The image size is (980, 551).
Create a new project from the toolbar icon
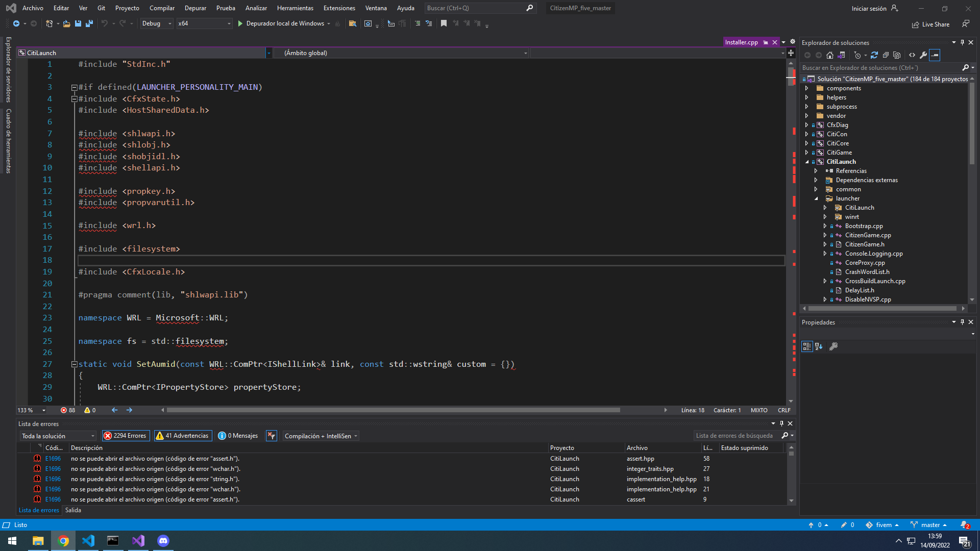[x=50, y=23]
